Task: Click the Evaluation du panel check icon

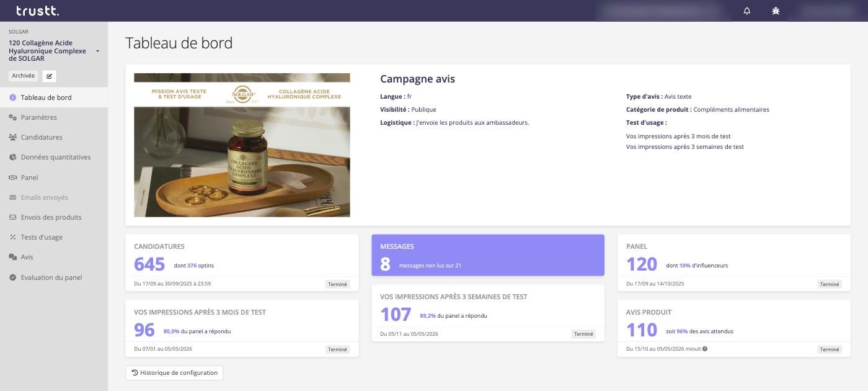Action: (x=12, y=277)
